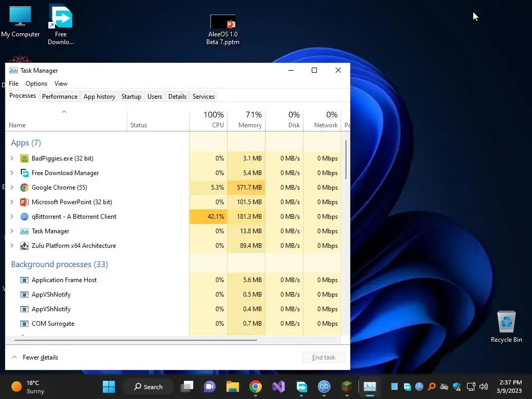Expand the BadPiggies.exe process group

click(12, 158)
